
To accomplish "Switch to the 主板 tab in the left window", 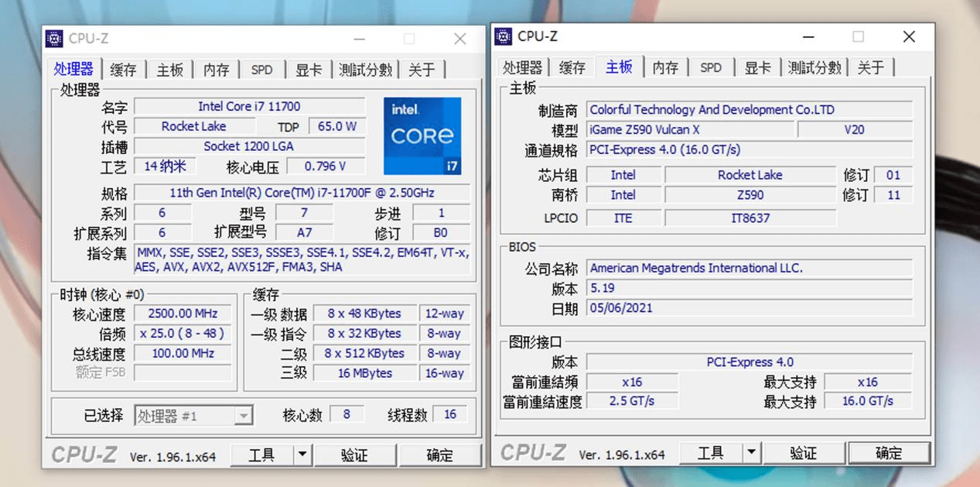I will pos(169,69).
